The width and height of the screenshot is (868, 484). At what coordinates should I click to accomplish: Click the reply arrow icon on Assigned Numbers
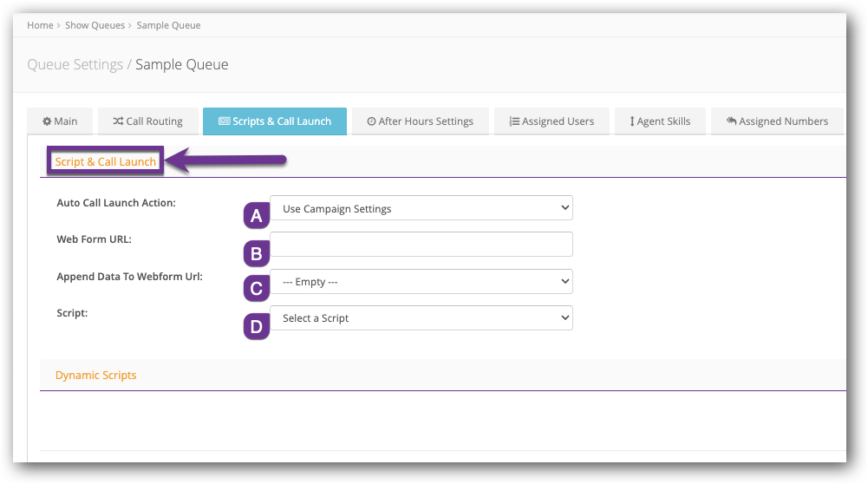click(x=731, y=121)
